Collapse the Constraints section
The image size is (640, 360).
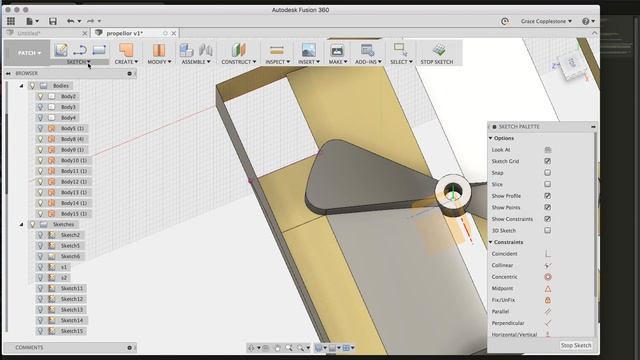(491, 242)
